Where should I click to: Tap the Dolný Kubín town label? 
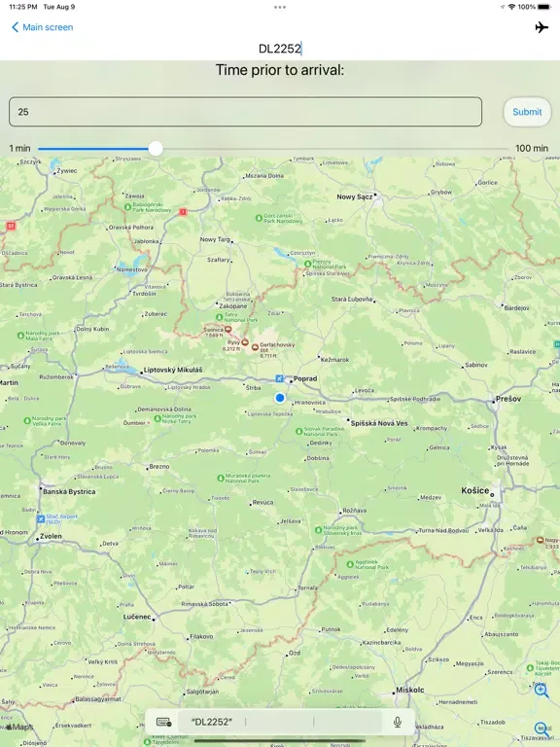pyautogui.click(x=92, y=329)
